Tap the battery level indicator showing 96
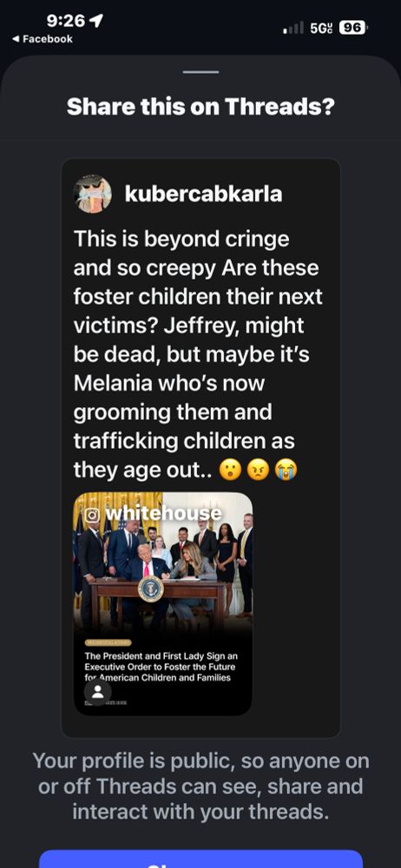This screenshot has width=401, height=868. tap(353, 27)
